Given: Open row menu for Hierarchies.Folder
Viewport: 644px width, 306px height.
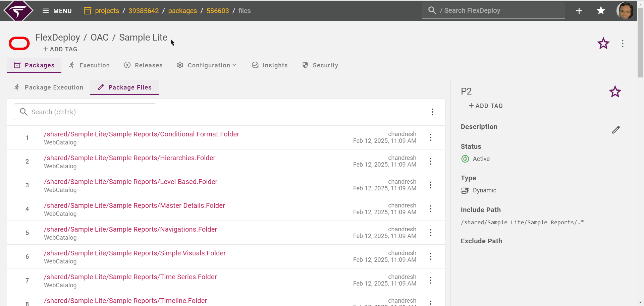Looking at the screenshot, I should pyautogui.click(x=431, y=161).
